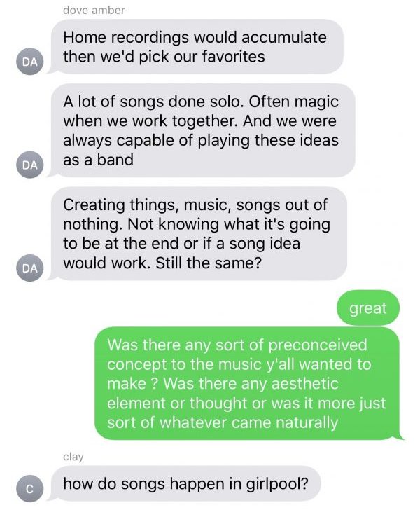Tap the green 'great' sent message bubble
Image resolution: width=420 pixels, height=510 pixels.
point(368,308)
